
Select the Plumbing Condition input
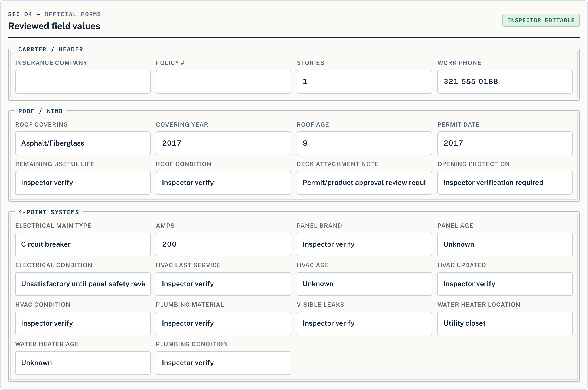tap(224, 363)
